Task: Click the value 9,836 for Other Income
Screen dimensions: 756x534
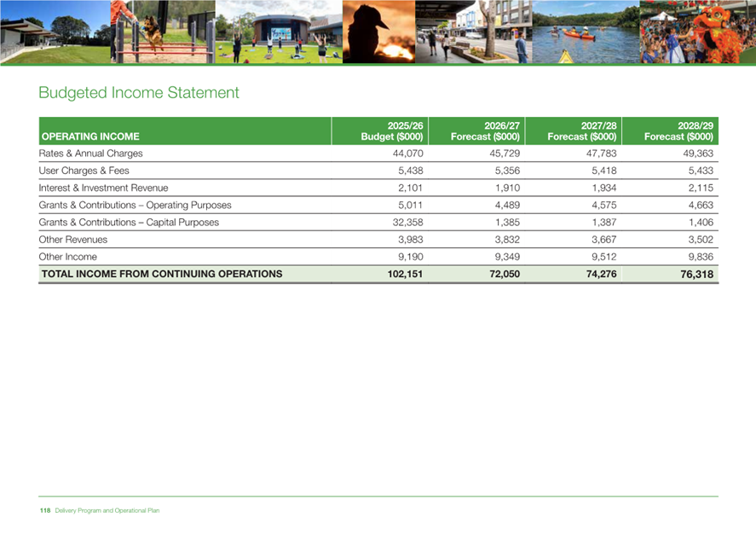Action: click(701, 257)
